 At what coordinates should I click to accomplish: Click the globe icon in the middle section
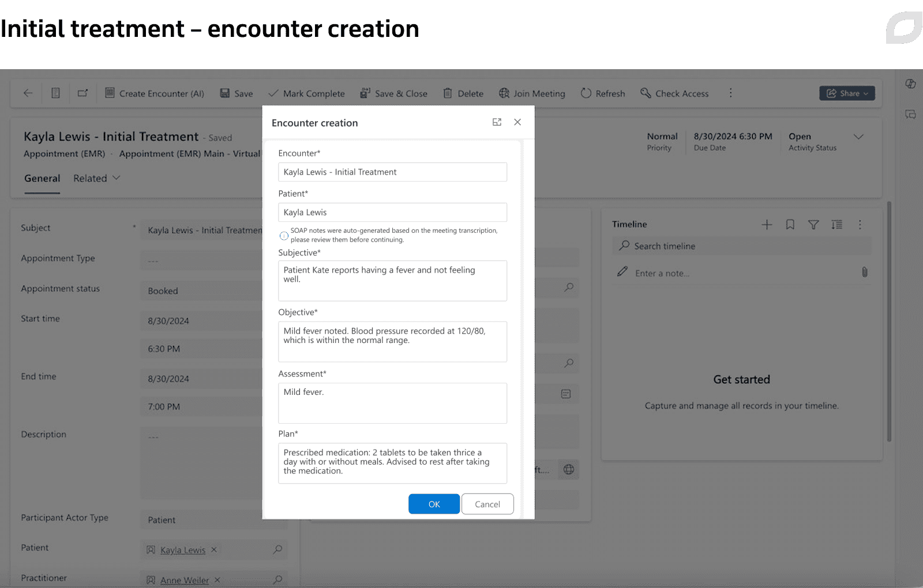click(569, 469)
